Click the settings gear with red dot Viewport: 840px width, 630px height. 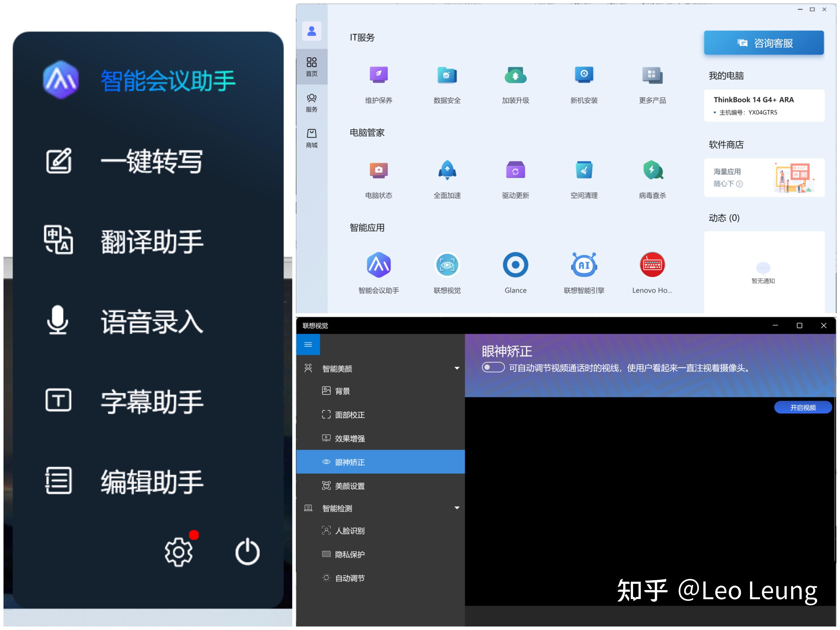(178, 552)
